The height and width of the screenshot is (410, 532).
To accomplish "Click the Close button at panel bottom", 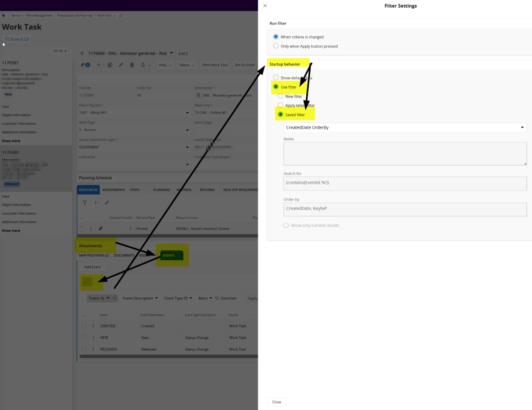I will click(277, 402).
